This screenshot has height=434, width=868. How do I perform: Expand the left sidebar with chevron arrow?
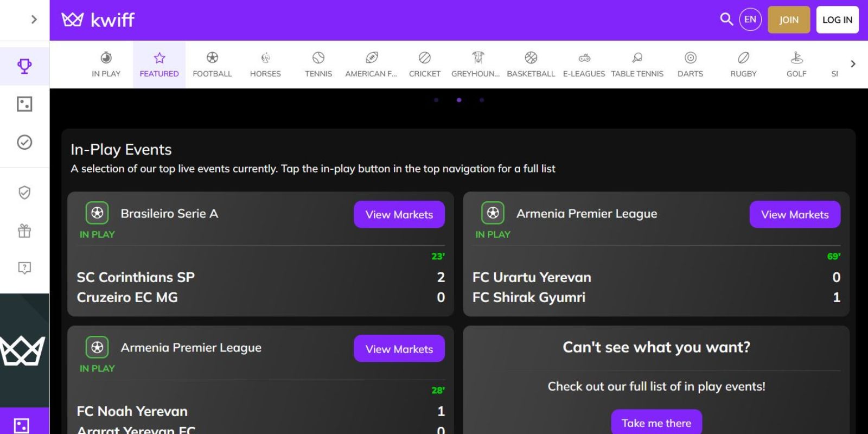[x=34, y=20]
